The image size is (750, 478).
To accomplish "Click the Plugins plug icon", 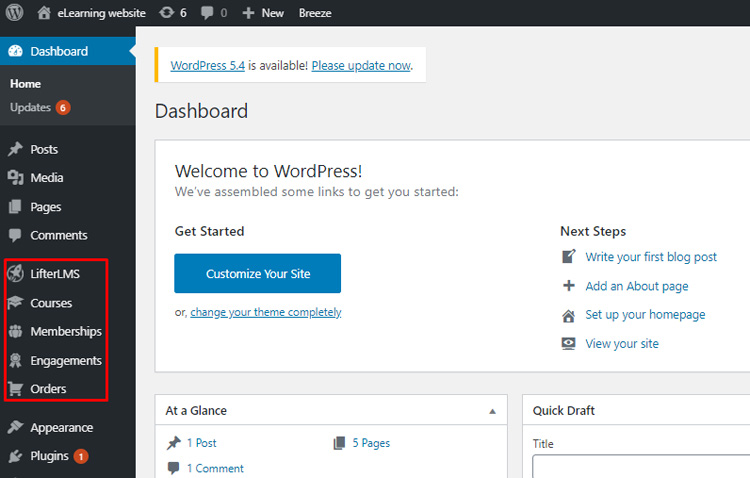I will coord(15,456).
